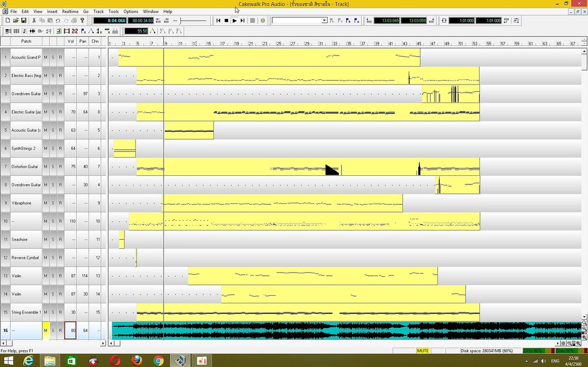Screen dimensions: 588x367
Task: Open the Console view sliders icon
Action: pyautogui.click(x=59, y=31)
